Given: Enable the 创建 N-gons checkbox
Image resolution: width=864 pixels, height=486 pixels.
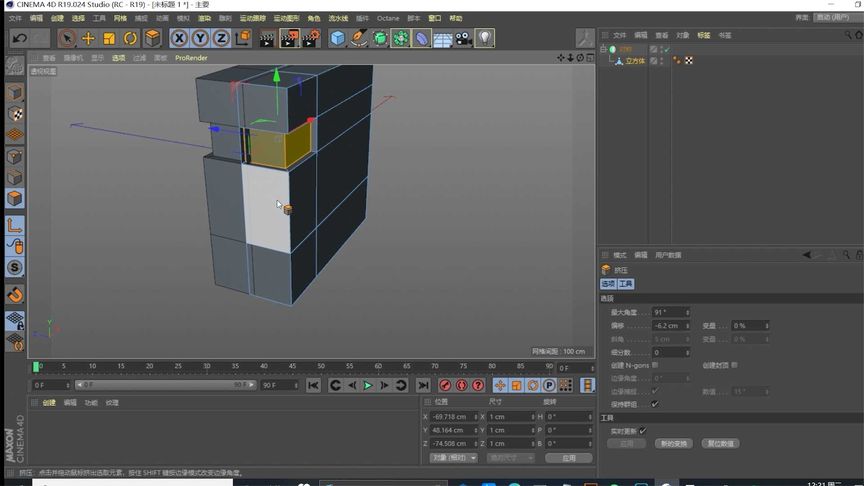Looking at the screenshot, I should pos(656,365).
